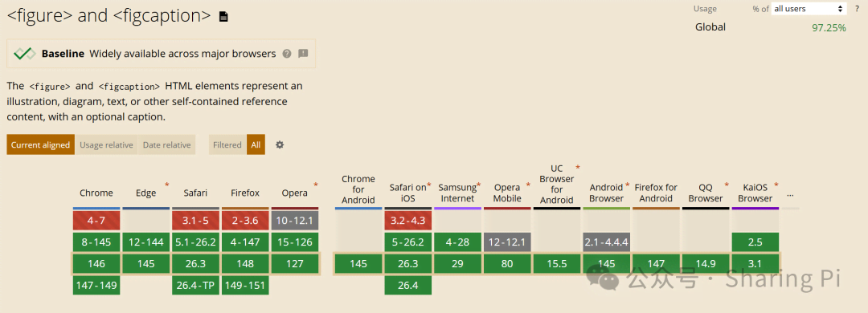The height and width of the screenshot is (313, 868).
Task: Click the red Chrome 4-7 unsupported cell
Action: point(96,221)
